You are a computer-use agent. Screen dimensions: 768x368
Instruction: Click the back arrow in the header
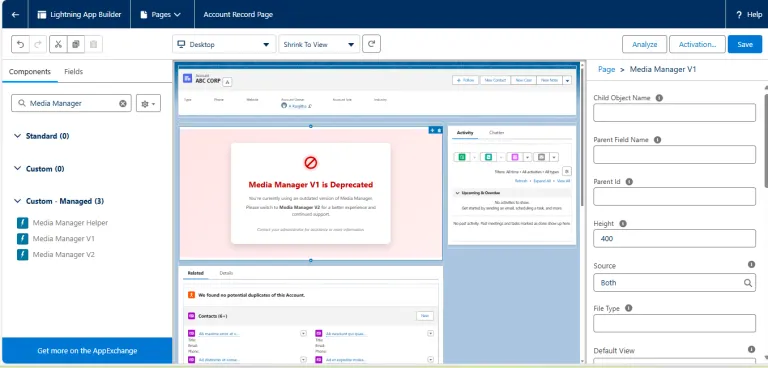click(15, 15)
